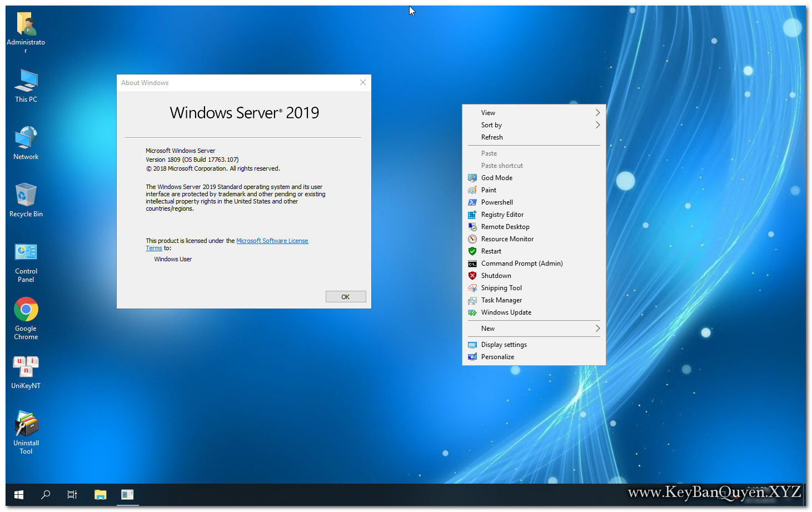Click OK in the About Windows dialog
Image resolution: width=812 pixels, height=512 pixels.
click(346, 297)
